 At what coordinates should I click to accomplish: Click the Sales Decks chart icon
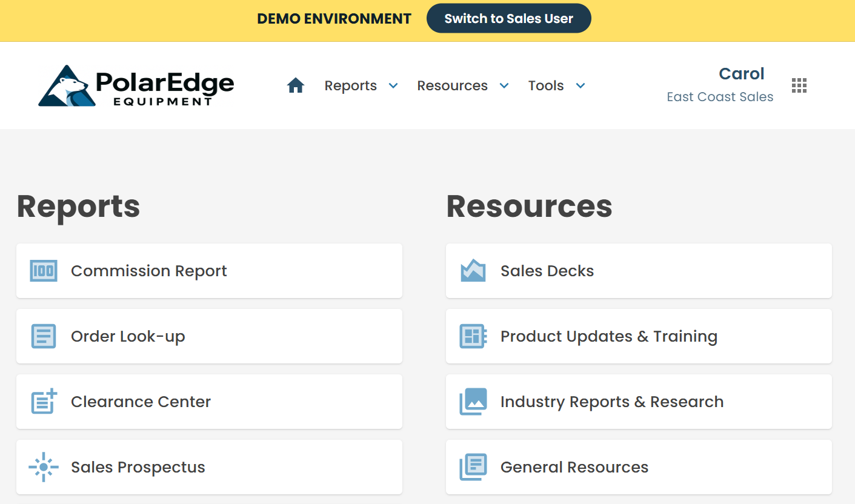(x=473, y=271)
